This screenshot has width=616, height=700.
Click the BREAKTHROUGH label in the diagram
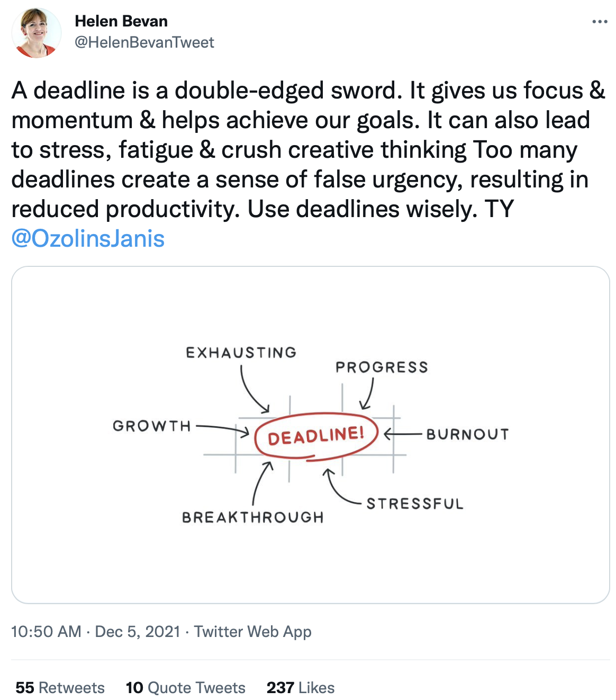[252, 517]
